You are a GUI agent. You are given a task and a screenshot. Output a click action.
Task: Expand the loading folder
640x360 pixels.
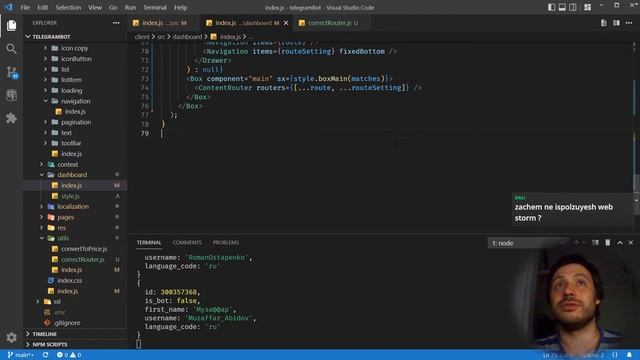pyautogui.click(x=76, y=91)
